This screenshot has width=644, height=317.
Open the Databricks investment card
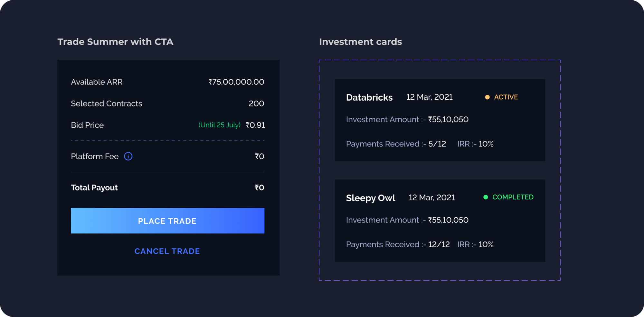click(x=440, y=120)
